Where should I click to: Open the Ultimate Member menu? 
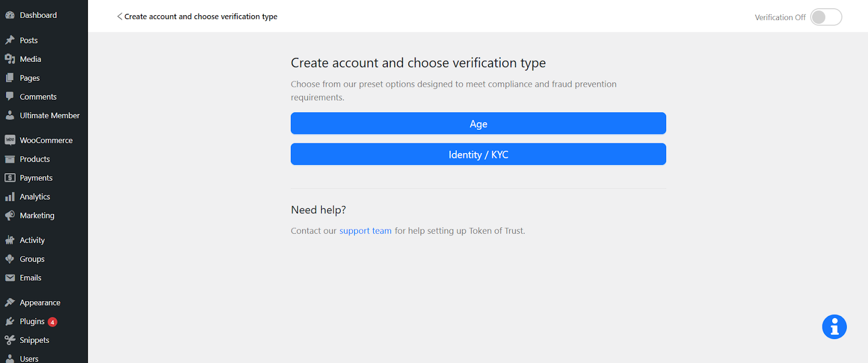(49, 116)
